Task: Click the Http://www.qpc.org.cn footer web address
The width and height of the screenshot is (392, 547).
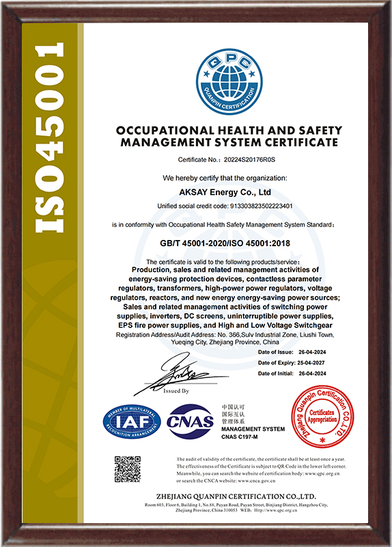Action: coord(276,510)
